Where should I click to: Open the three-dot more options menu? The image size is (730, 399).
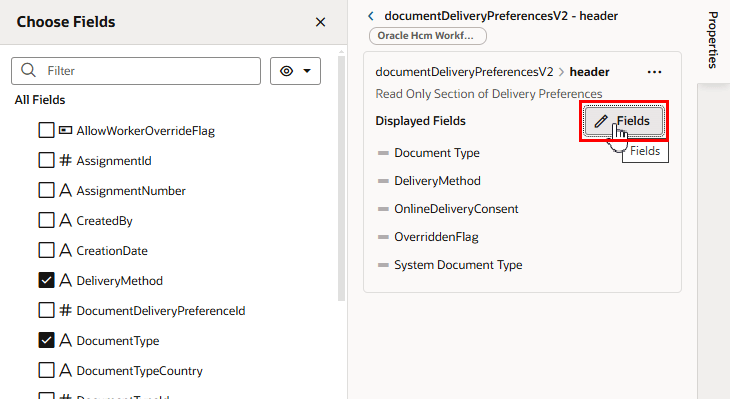[654, 72]
